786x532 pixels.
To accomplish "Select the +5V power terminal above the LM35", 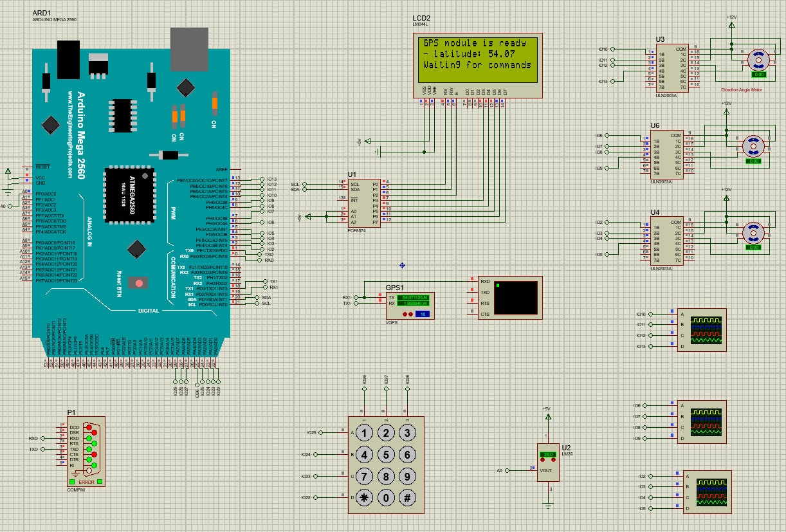I will 548,416.
